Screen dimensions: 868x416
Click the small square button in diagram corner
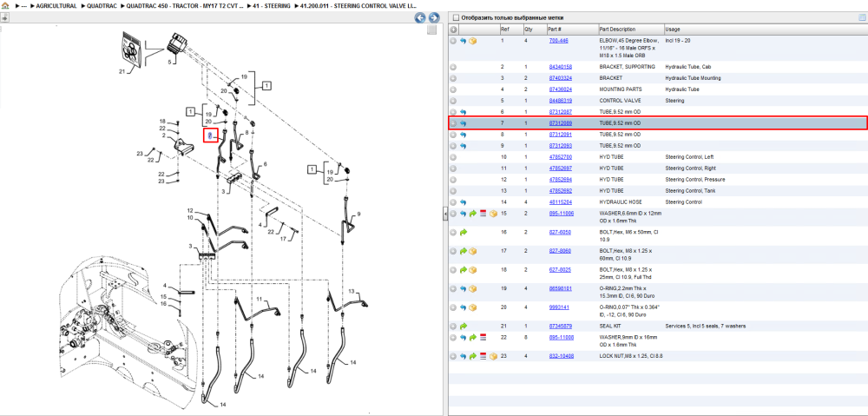click(x=431, y=30)
